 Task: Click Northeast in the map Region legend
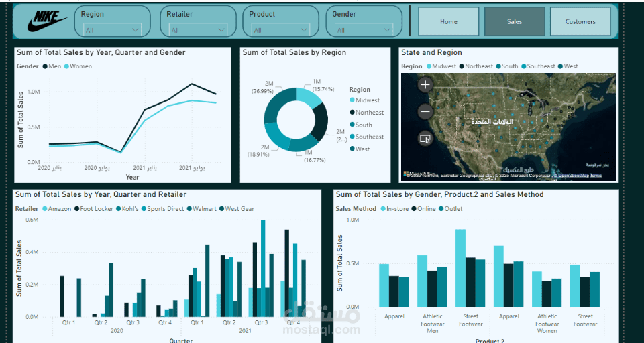476,66
